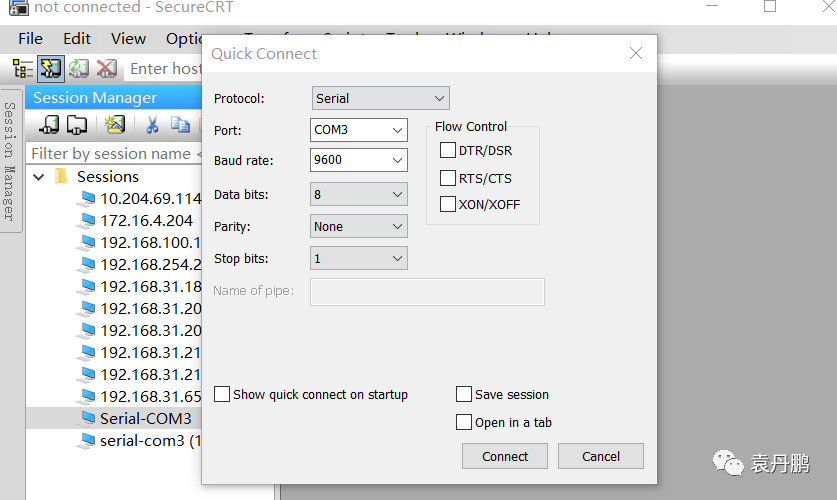Open the File menu

pyautogui.click(x=30, y=38)
